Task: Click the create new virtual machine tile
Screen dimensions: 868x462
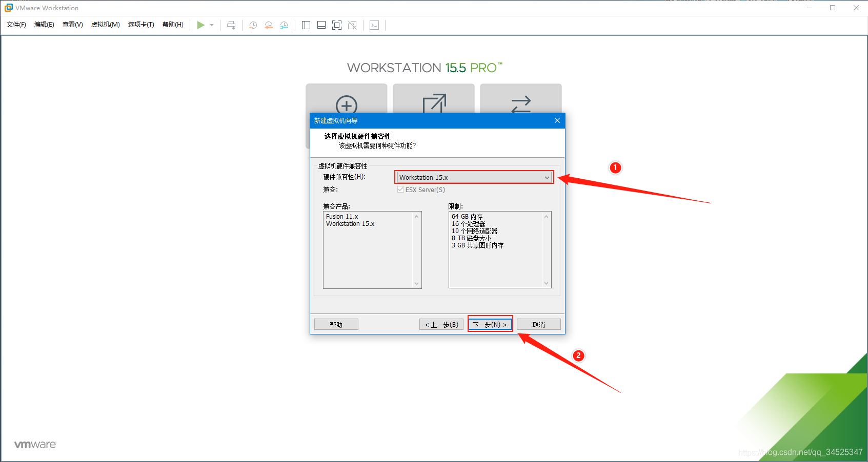Action: pyautogui.click(x=347, y=98)
